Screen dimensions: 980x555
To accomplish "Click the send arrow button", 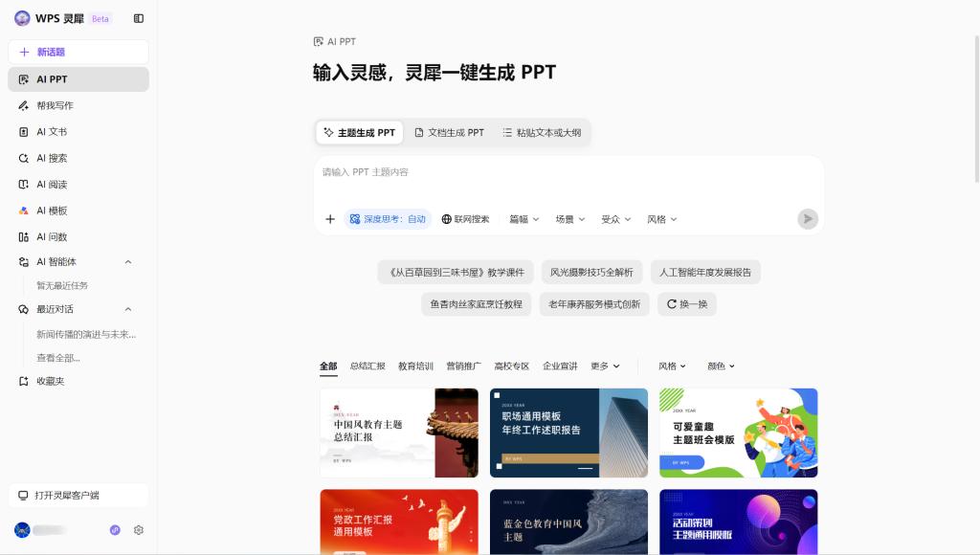I will click(x=808, y=219).
